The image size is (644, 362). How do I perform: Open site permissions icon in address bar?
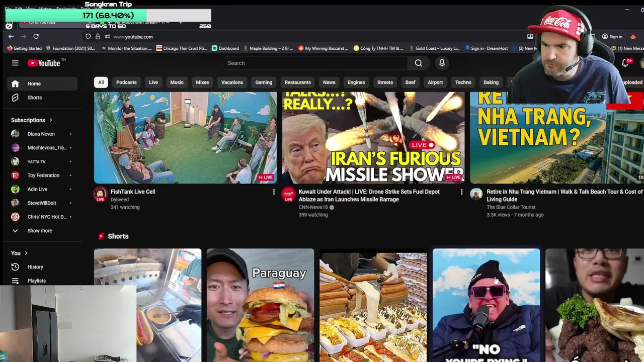click(107, 36)
